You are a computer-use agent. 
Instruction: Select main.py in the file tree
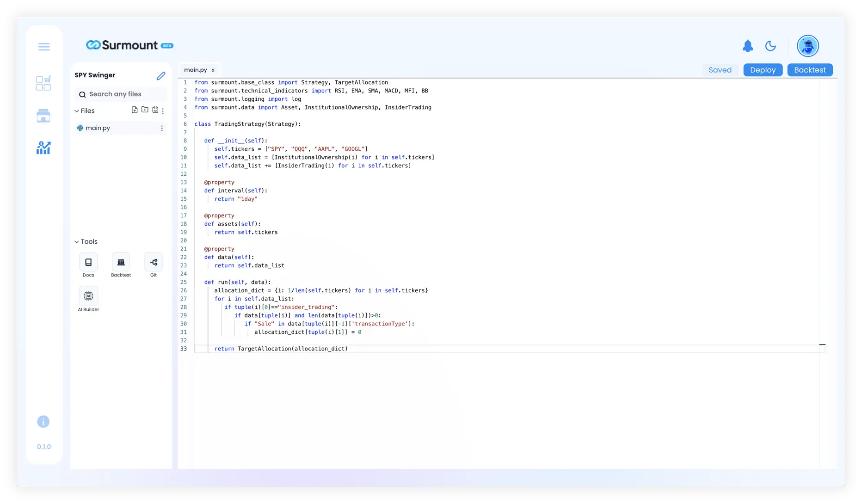(x=98, y=128)
